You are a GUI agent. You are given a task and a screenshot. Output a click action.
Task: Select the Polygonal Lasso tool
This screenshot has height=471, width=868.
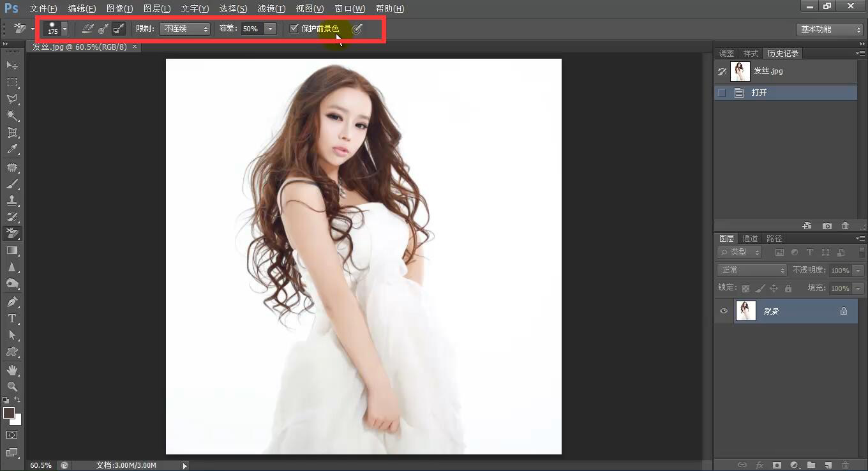tap(12, 99)
